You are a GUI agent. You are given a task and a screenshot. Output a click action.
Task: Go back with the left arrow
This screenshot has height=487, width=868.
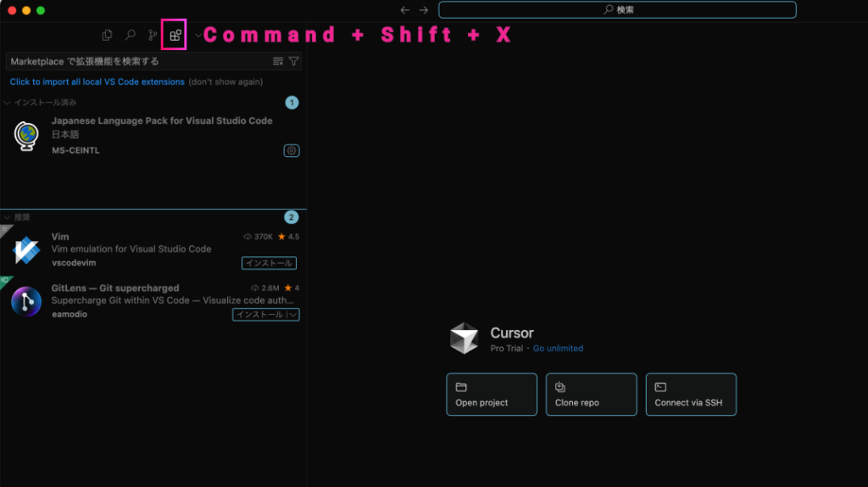click(404, 10)
